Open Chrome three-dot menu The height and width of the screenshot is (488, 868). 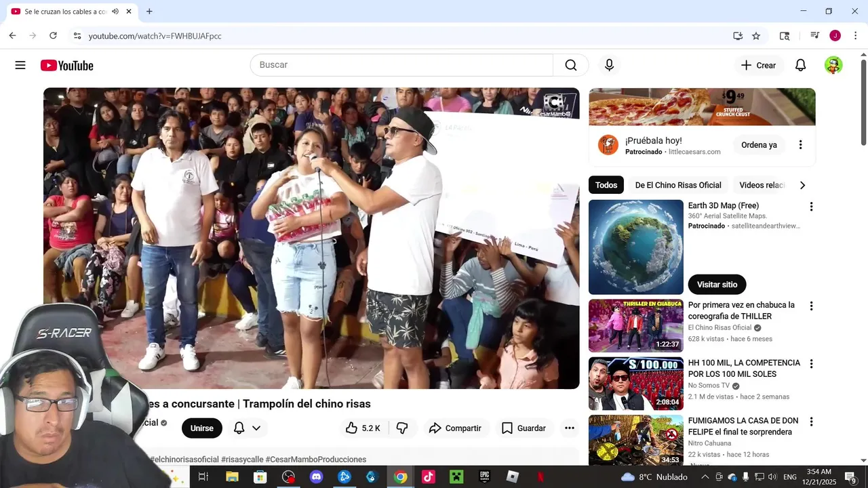pos(854,36)
